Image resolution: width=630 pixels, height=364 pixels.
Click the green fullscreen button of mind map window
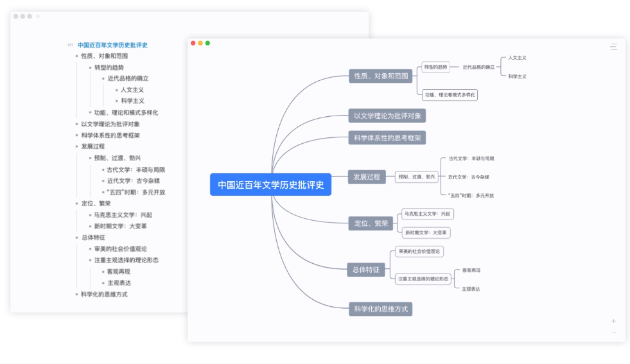click(207, 43)
